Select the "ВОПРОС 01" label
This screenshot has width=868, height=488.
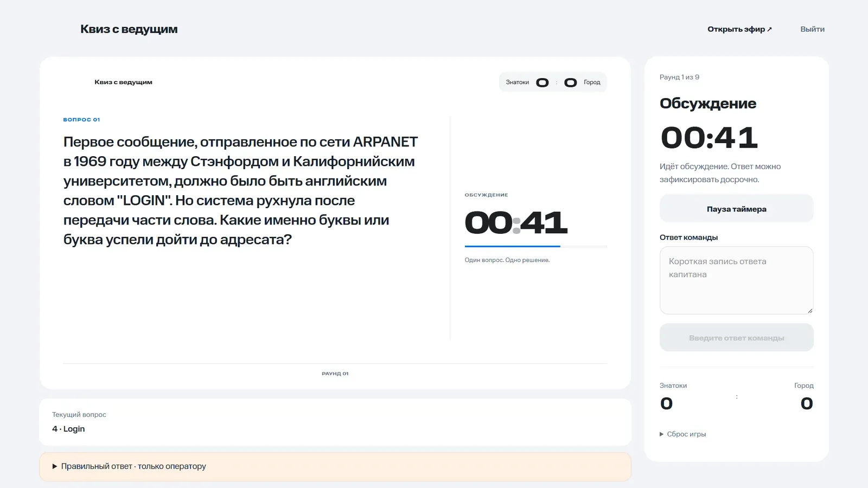[81, 119]
